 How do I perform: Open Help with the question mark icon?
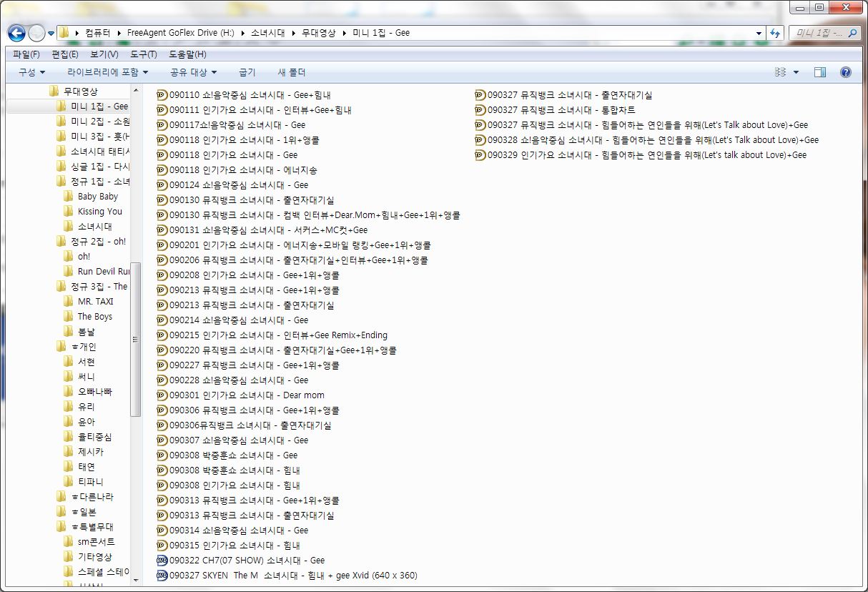click(845, 72)
